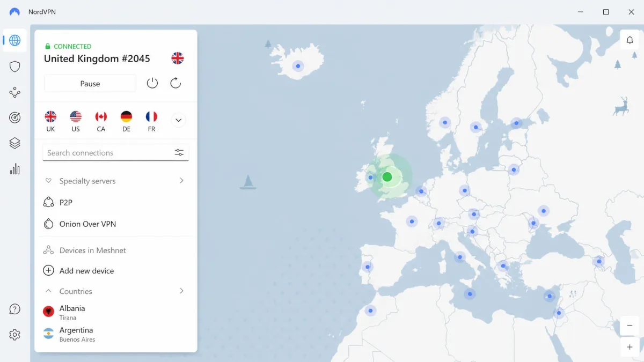Viewport: 644px width, 362px height.
Task: Quick connect to US flag
Action: point(76,116)
